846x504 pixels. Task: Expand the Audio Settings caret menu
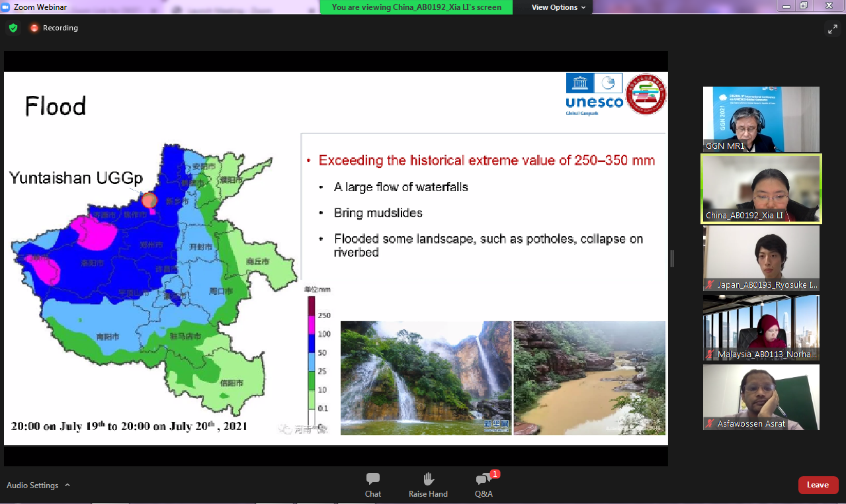(x=67, y=485)
